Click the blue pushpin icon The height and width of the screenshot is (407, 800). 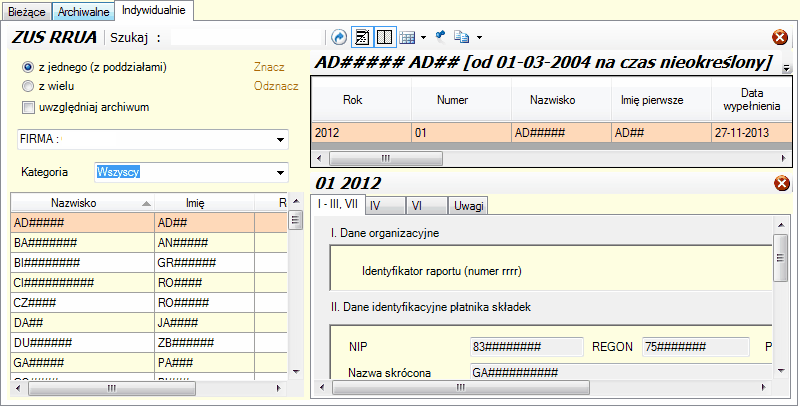pos(440,36)
